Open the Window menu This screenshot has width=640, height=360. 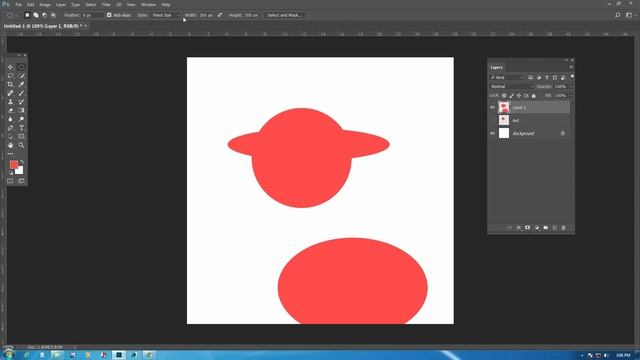point(149,4)
